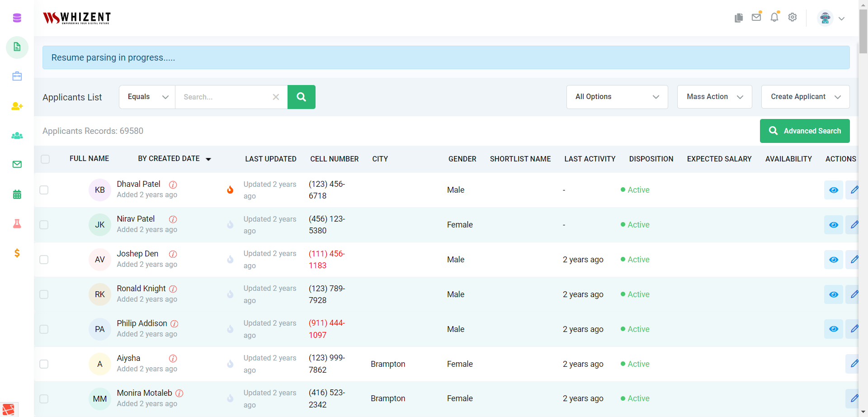Screen dimensions: 868x417
Task: Open the group users sidebar icon
Action: (x=17, y=135)
